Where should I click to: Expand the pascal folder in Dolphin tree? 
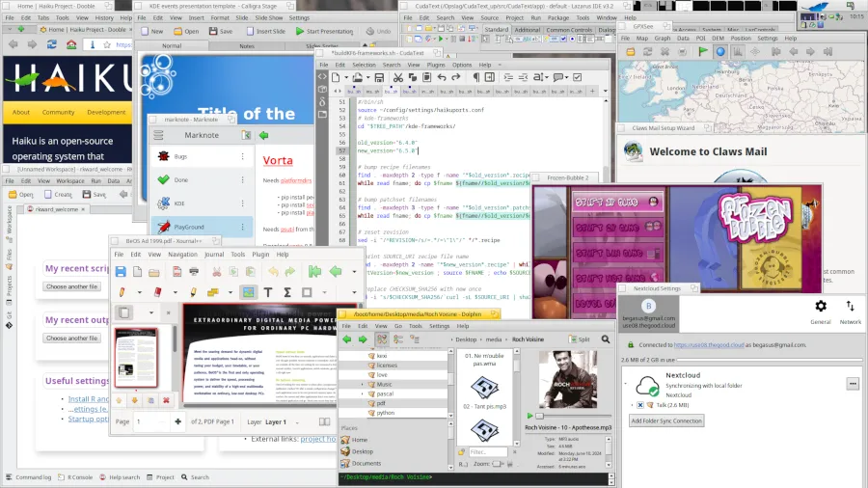pos(363,394)
